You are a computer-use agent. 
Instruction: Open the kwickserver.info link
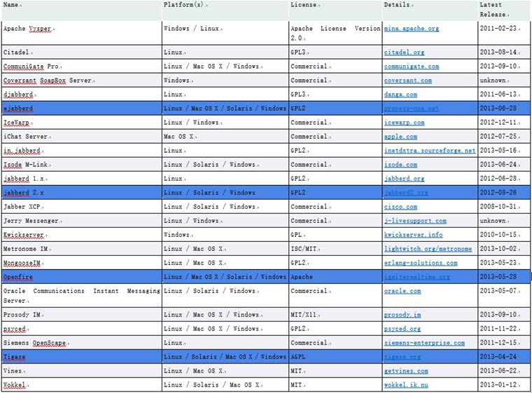pos(413,235)
